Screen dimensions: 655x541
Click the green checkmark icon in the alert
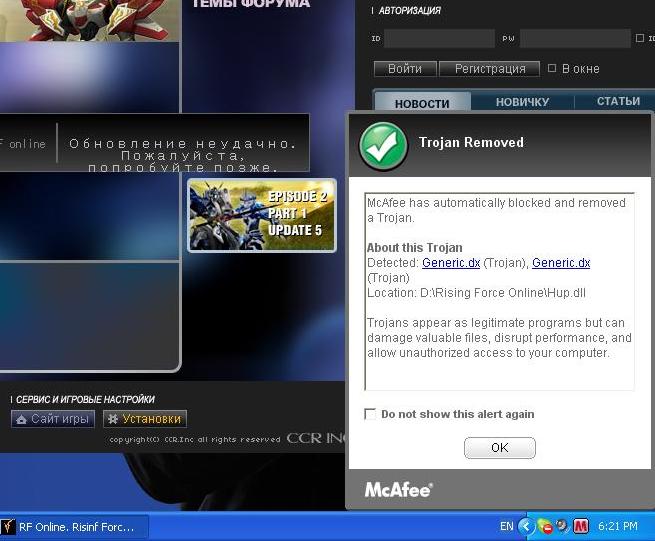point(383,146)
